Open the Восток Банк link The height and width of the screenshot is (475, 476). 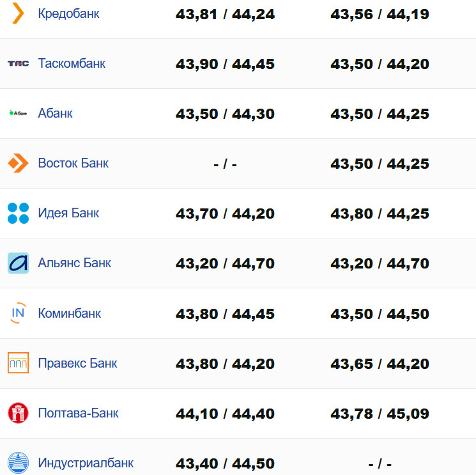(73, 163)
